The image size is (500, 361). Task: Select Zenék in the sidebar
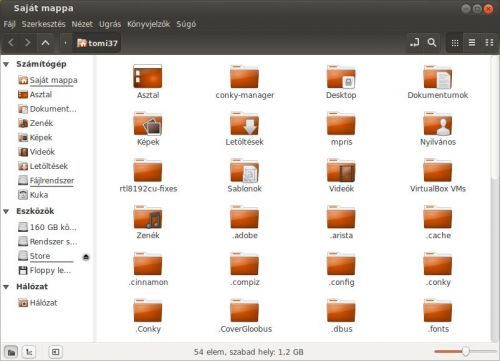click(x=35, y=123)
